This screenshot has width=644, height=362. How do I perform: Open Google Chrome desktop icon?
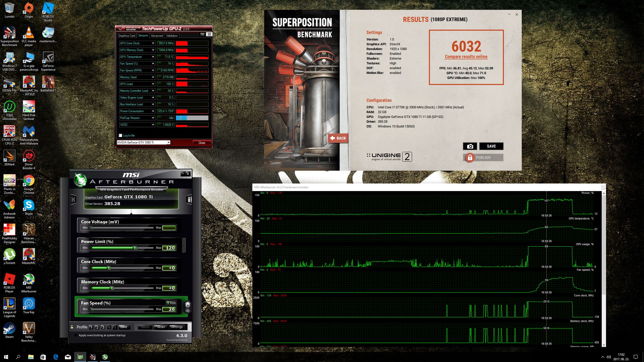tap(29, 185)
